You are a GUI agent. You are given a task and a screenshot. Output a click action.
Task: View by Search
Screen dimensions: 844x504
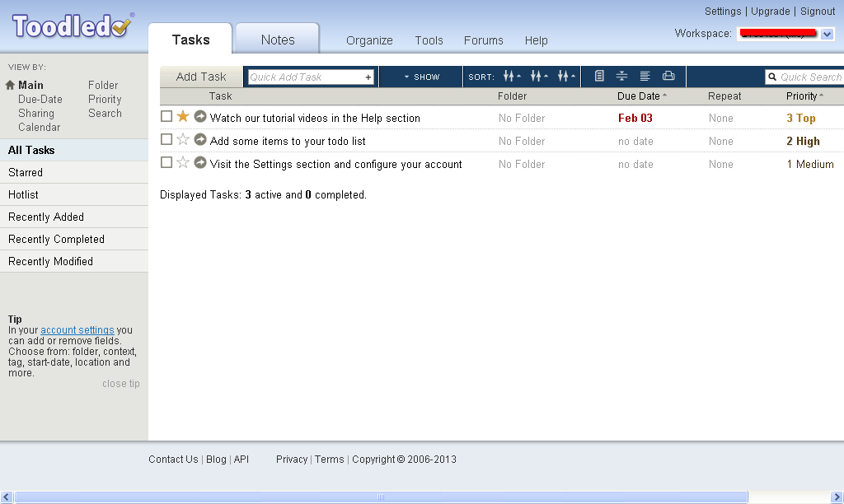105,114
